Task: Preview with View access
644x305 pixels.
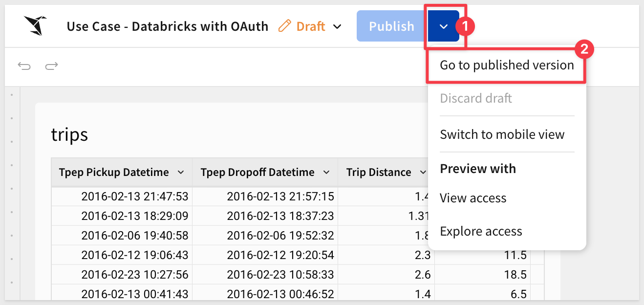Action: point(473,198)
